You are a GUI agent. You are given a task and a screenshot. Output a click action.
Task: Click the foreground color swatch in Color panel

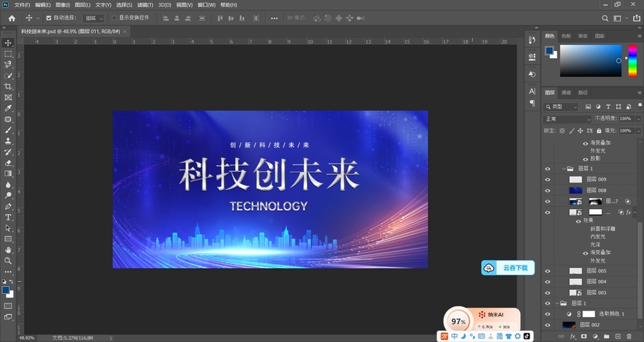click(x=550, y=51)
